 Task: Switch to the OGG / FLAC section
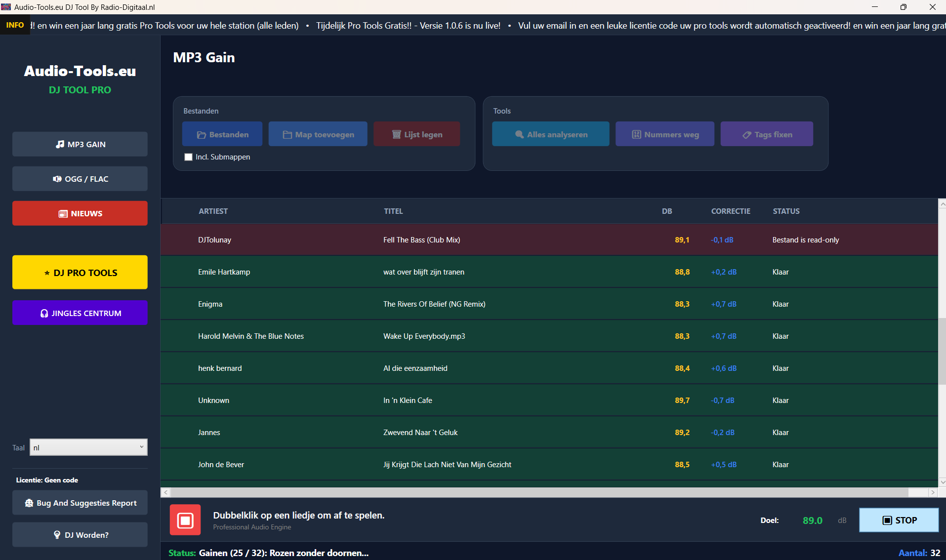pyautogui.click(x=80, y=179)
